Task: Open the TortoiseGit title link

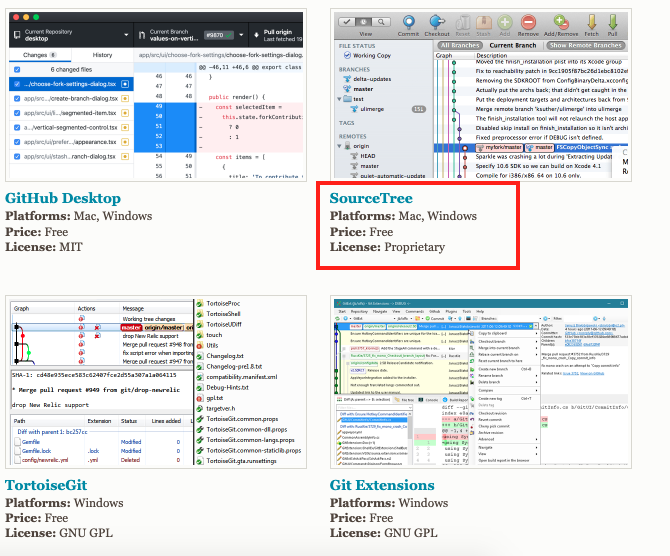Action: point(46,485)
